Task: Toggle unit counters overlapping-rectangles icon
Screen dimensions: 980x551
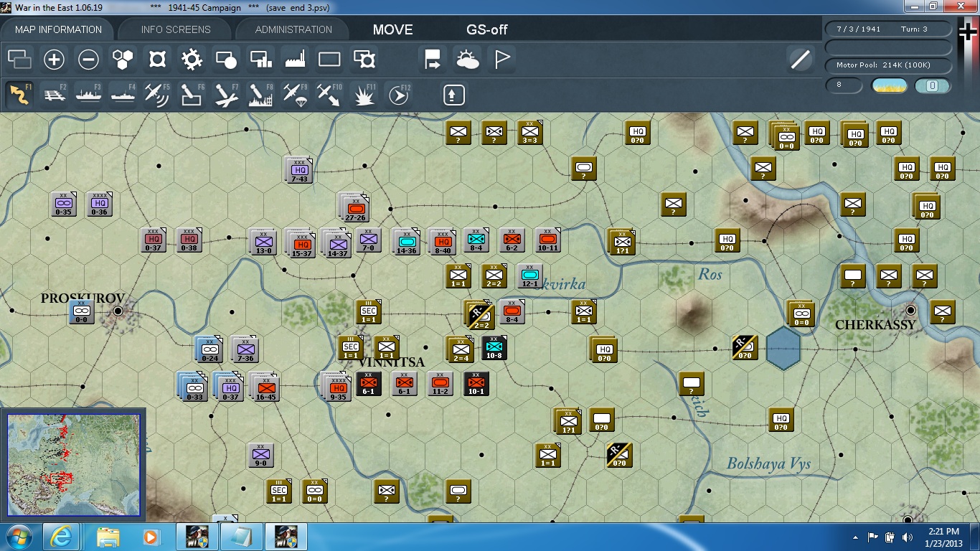Action: (19, 60)
